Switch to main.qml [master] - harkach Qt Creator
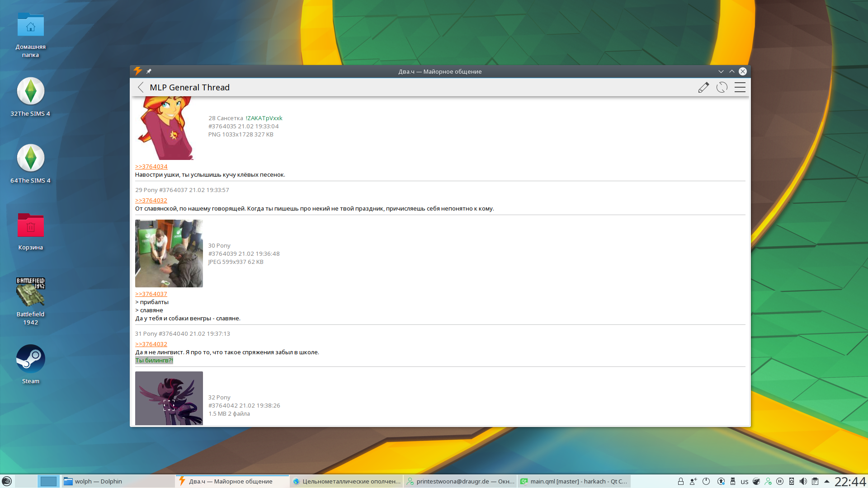This screenshot has height=488, width=868. tap(574, 481)
